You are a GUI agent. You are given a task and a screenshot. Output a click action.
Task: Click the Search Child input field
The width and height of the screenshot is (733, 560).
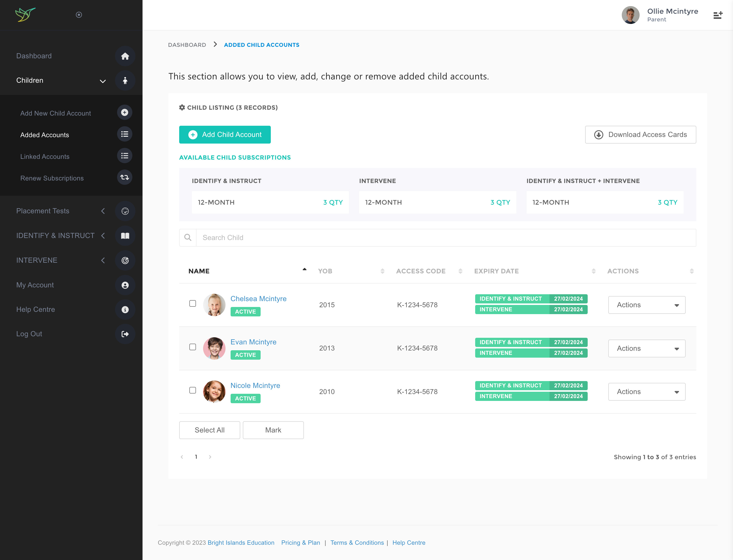click(445, 238)
